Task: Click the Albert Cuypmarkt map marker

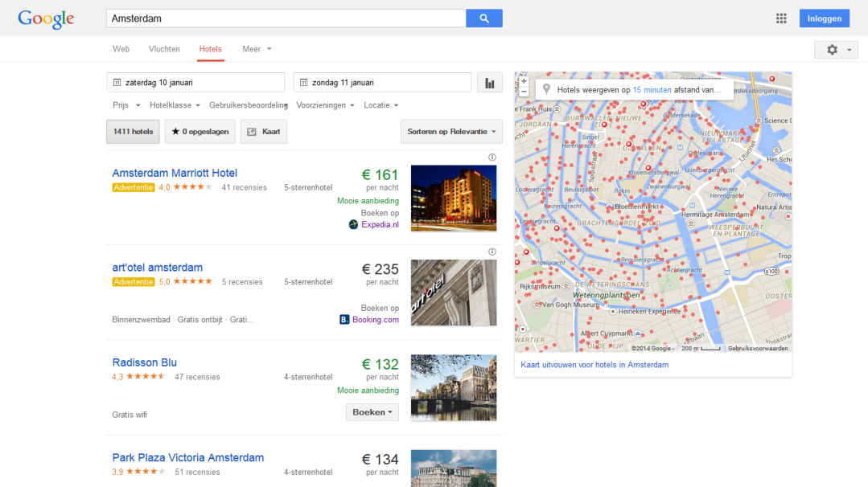Action: 638,334
